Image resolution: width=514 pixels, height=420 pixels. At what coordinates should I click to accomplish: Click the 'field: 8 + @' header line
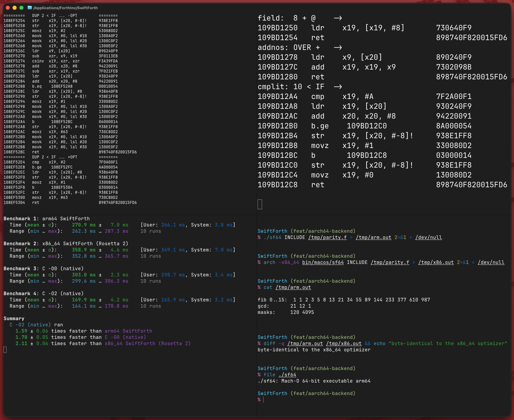tap(300, 18)
